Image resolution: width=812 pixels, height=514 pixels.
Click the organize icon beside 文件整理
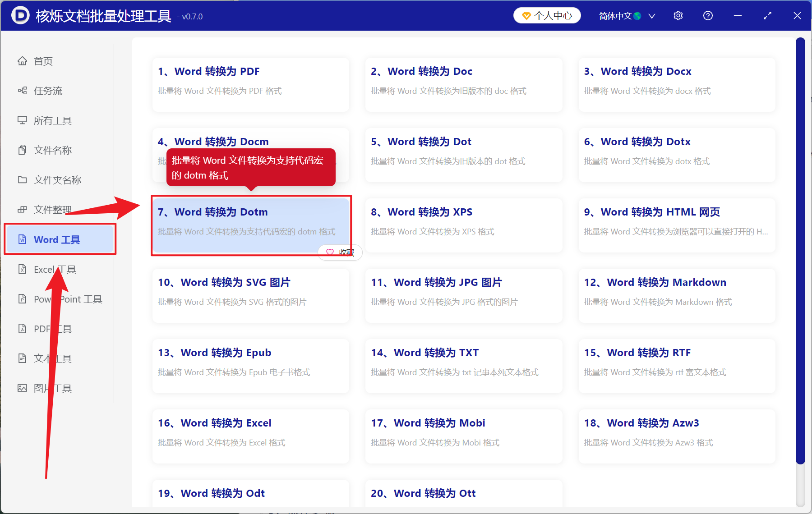coord(22,210)
